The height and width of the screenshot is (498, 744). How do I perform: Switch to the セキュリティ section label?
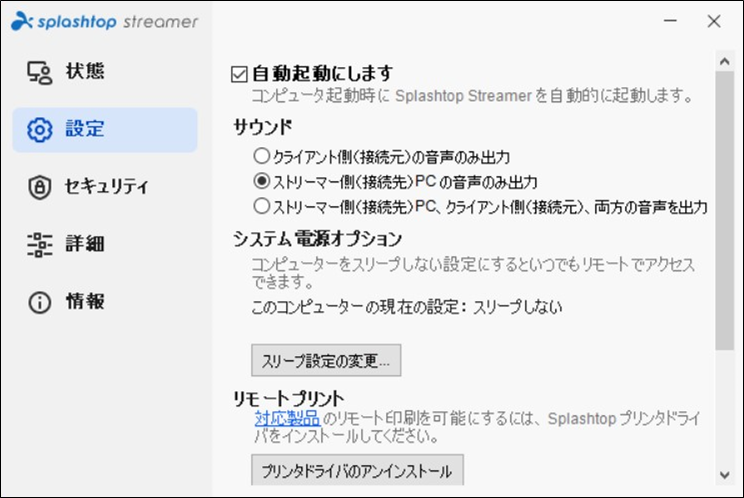coord(107,186)
